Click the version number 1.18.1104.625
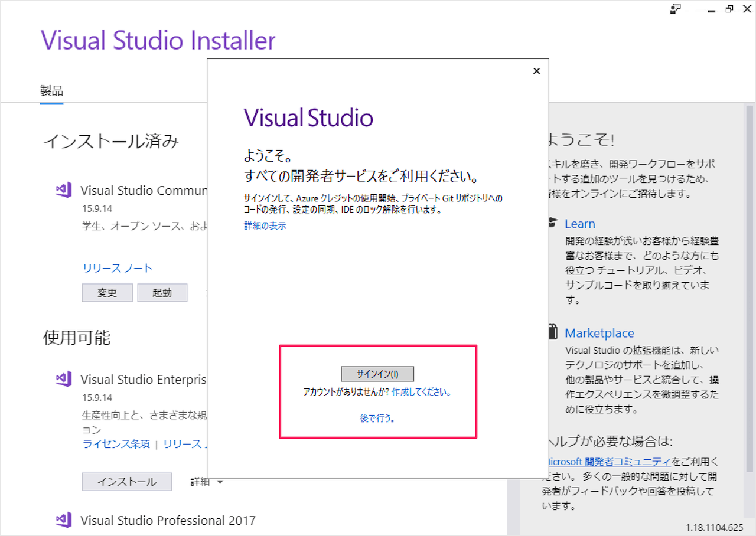 point(715,527)
